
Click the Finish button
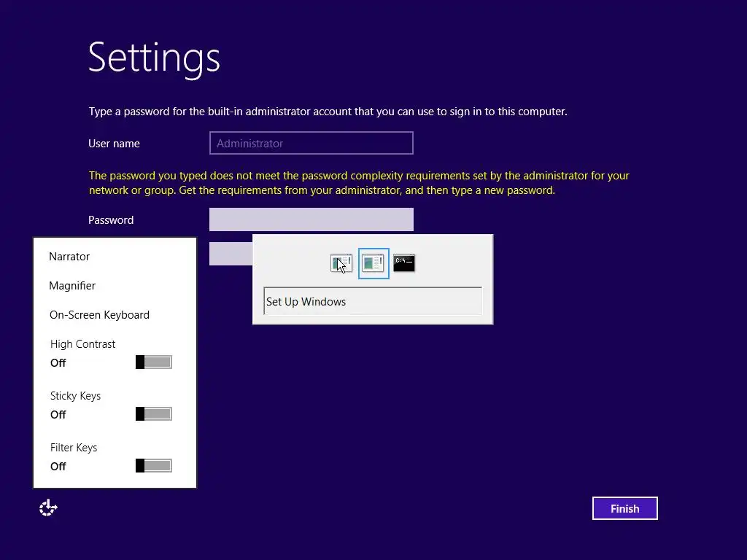click(x=624, y=508)
